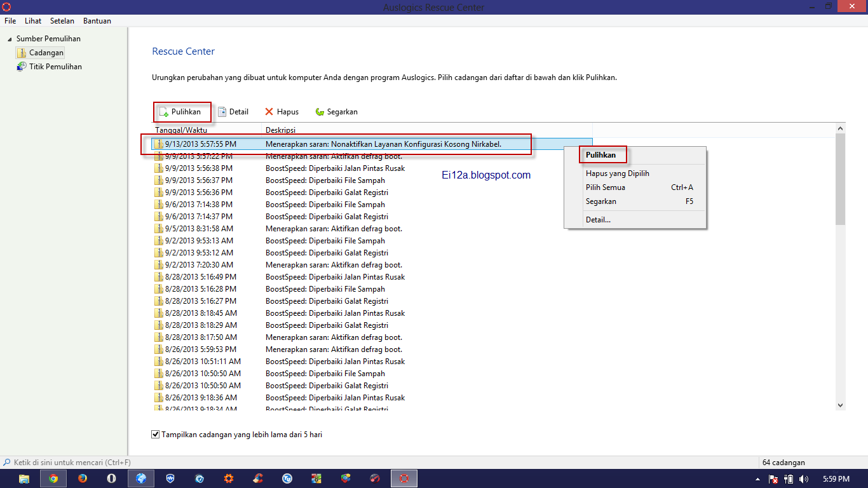Click folder icon of 9/9/2013 5:56:37 PM row
This screenshot has height=488, width=868.
pyautogui.click(x=159, y=180)
